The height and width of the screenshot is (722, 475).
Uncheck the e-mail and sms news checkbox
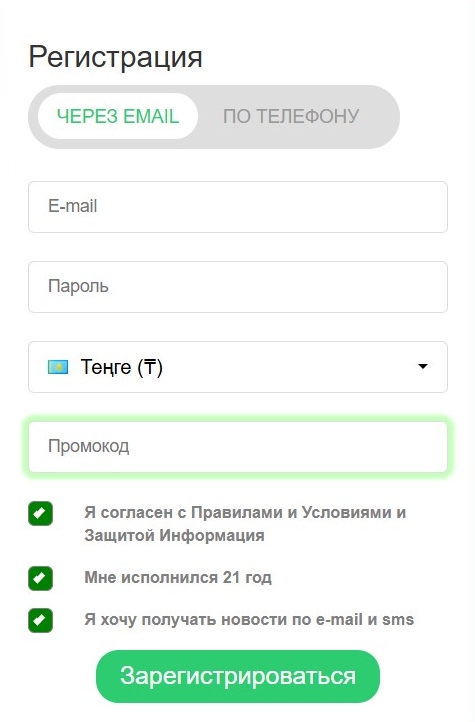pos(41,620)
